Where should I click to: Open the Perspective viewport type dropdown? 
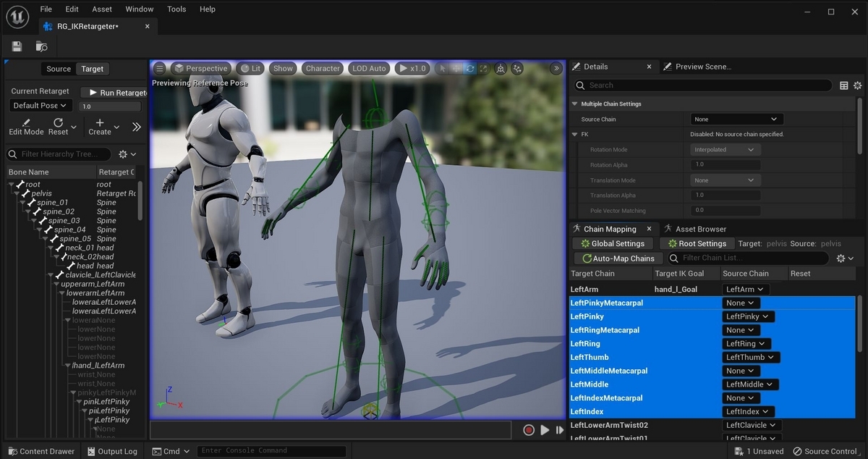point(202,69)
